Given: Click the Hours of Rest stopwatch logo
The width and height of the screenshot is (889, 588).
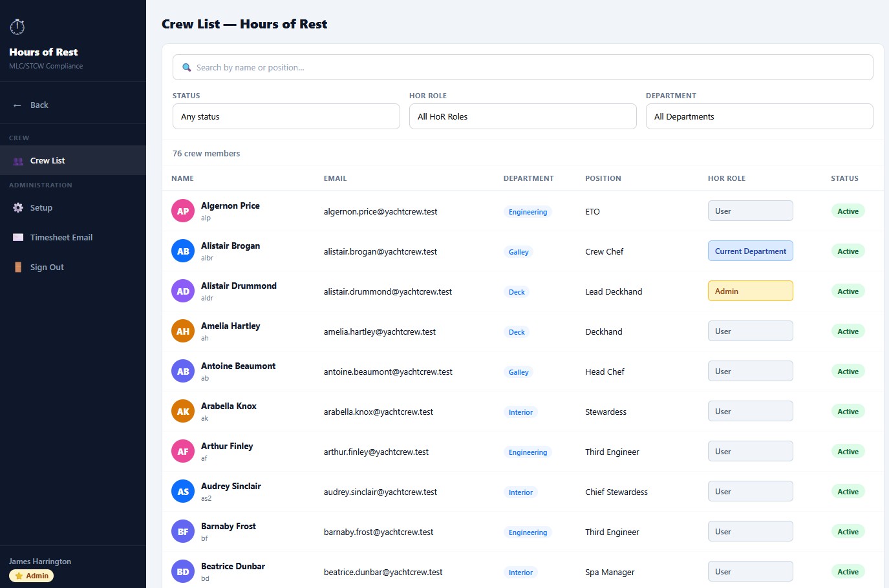Looking at the screenshot, I should coord(17,26).
